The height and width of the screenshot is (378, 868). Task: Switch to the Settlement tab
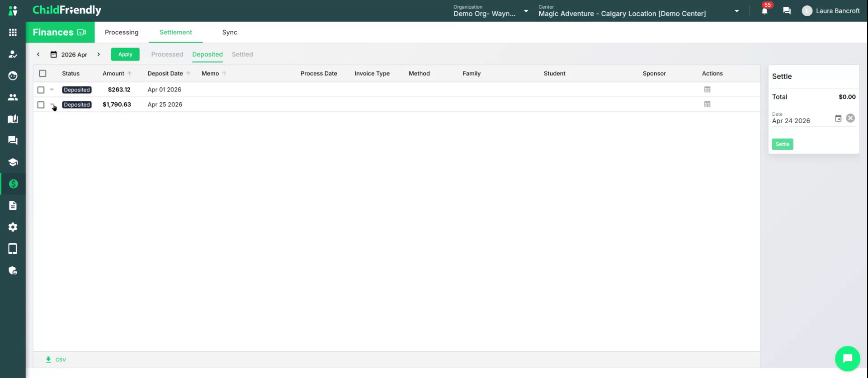pos(175,32)
